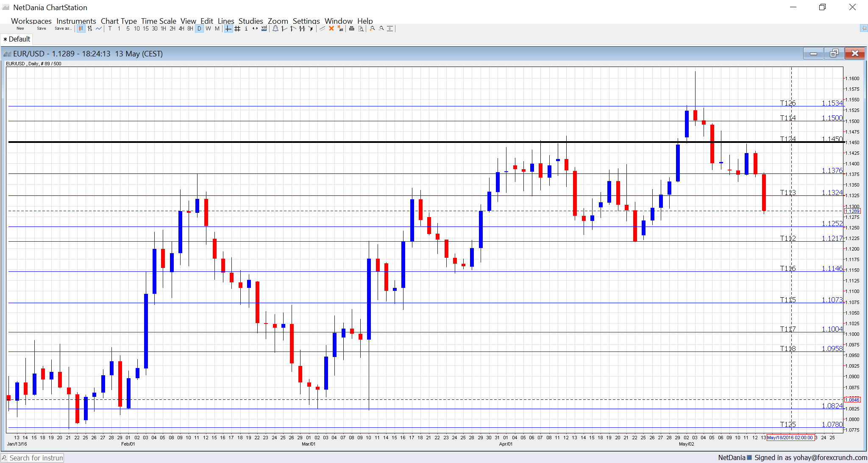The width and height of the screenshot is (868, 463).
Task: Click the 1.1252 line label
Action: pyautogui.click(x=832, y=223)
